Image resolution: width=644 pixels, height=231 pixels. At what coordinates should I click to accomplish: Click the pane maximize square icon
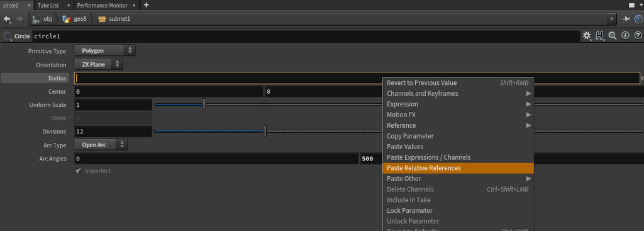click(x=631, y=5)
